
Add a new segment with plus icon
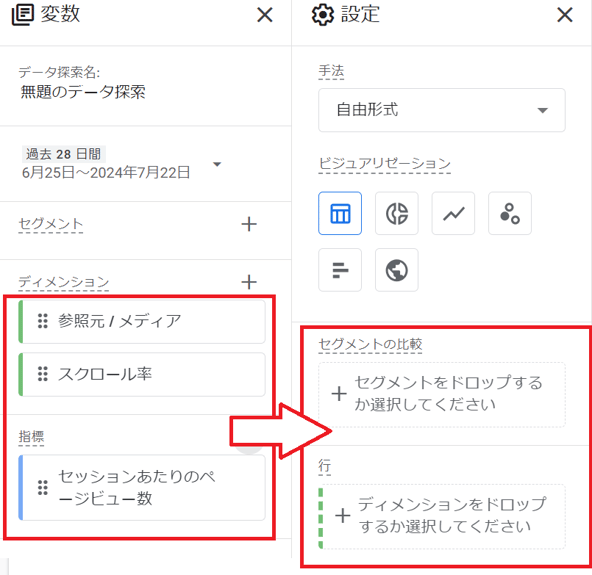(x=249, y=224)
